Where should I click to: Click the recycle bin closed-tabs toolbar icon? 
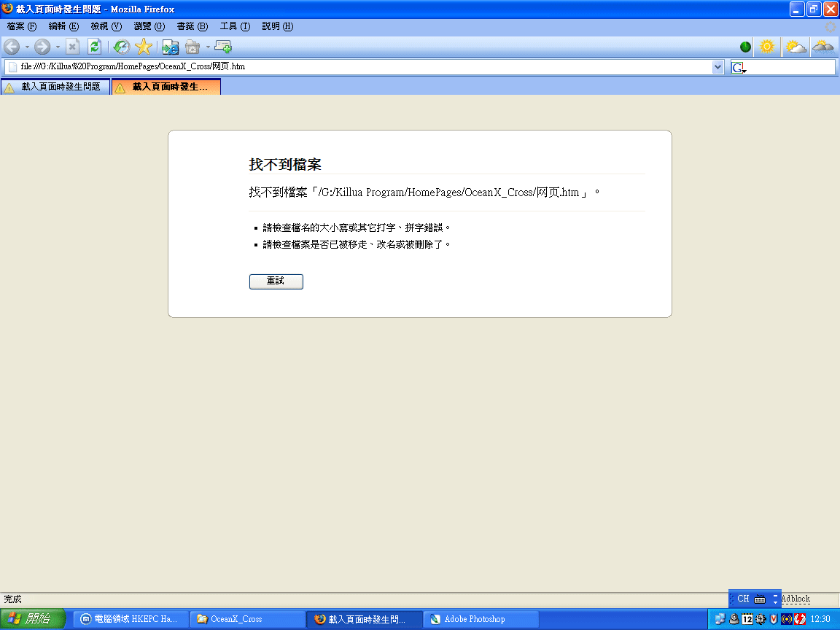(192, 47)
